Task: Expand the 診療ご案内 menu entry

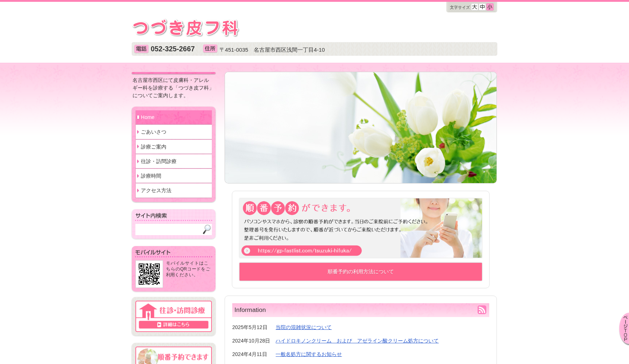Action: click(154, 146)
